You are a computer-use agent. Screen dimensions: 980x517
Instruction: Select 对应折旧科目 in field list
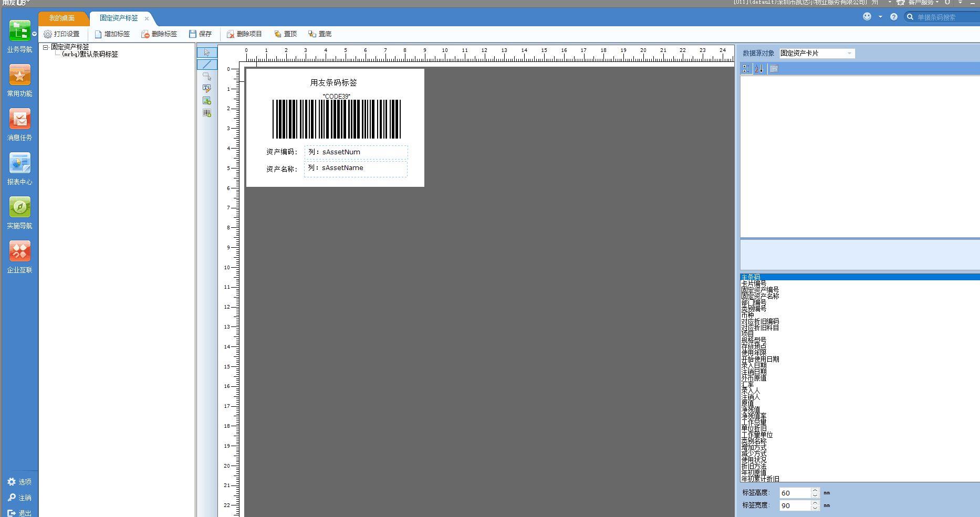tap(860, 328)
